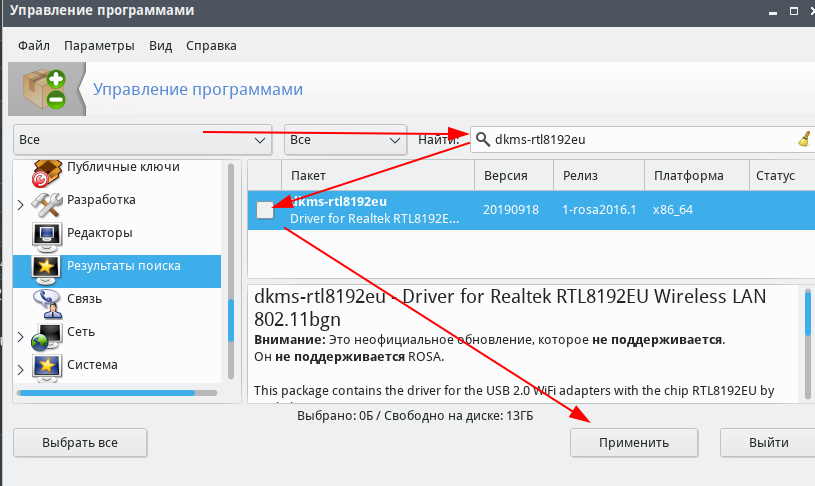
Task: Select the Сеть category
Action: click(81, 332)
